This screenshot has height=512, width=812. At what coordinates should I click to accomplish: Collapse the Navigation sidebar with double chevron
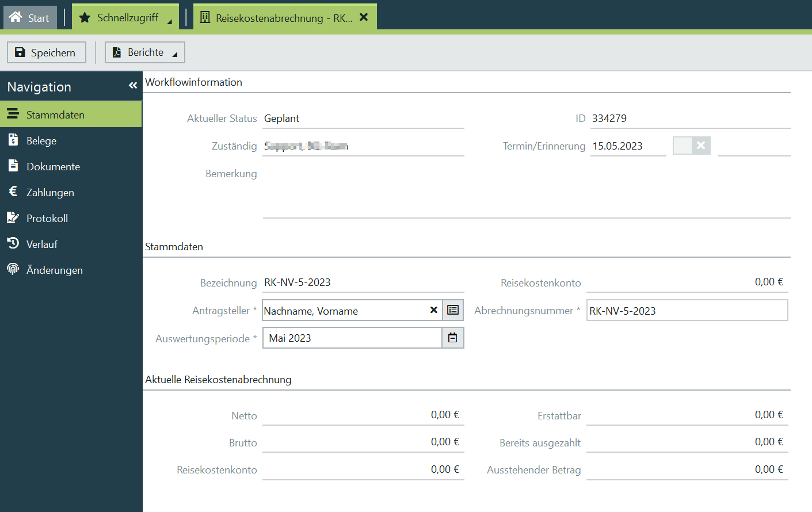133,86
